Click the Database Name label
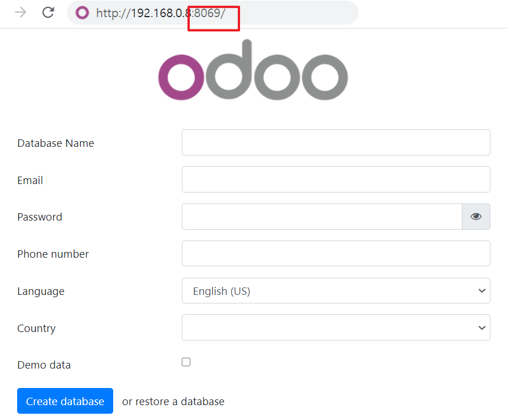Viewport: 507px width, 420px height. pyautogui.click(x=55, y=143)
